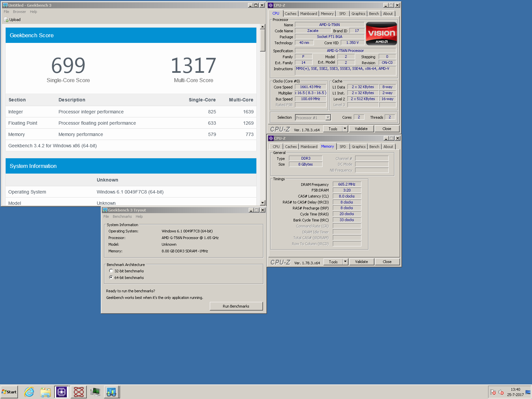Image resolution: width=532 pixels, height=399 pixels.
Task: Click Show Desktop icon in system tray
Action: tap(528, 392)
